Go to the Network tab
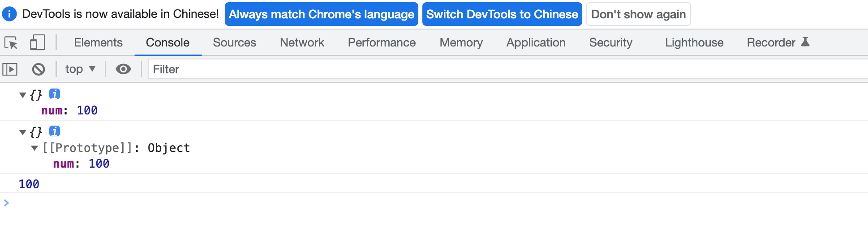This screenshot has width=868, height=228. [302, 42]
